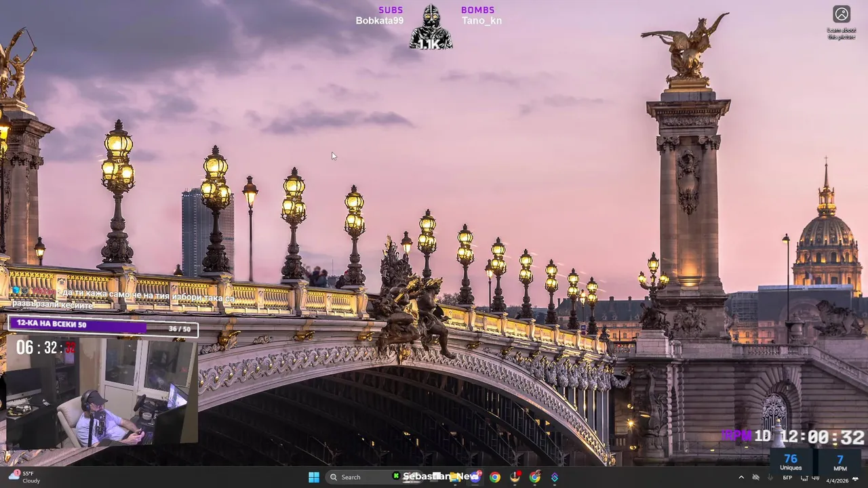The image size is (868, 488).
Task: Open the taskbar app with red notification dot
Action: tap(515, 477)
